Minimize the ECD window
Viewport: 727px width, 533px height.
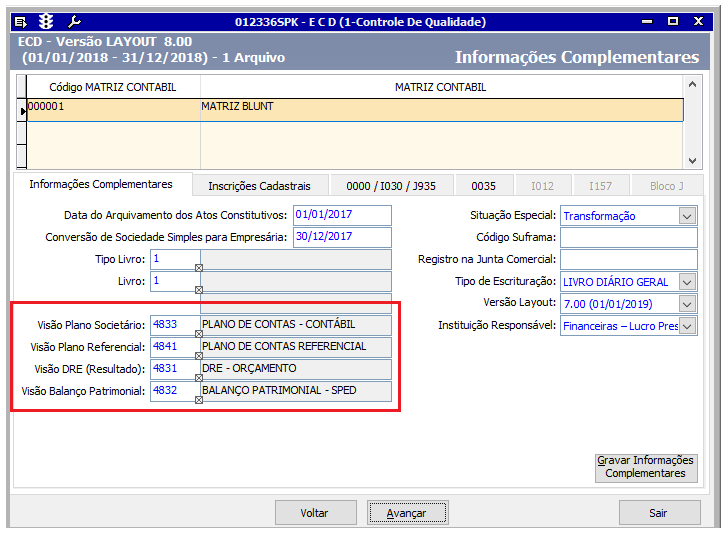click(647, 21)
